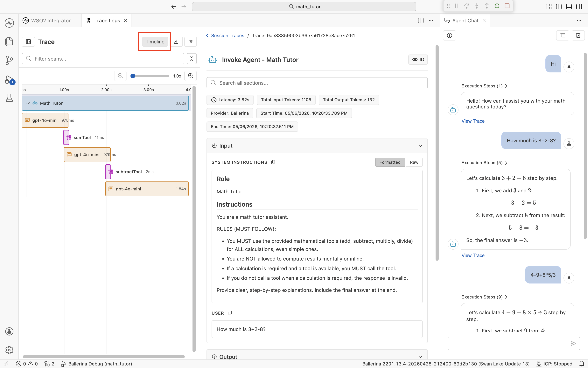Collapse all spans with the chevrons button
Image resolution: width=588 pixels, height=368 pixels.
(192, 59)
